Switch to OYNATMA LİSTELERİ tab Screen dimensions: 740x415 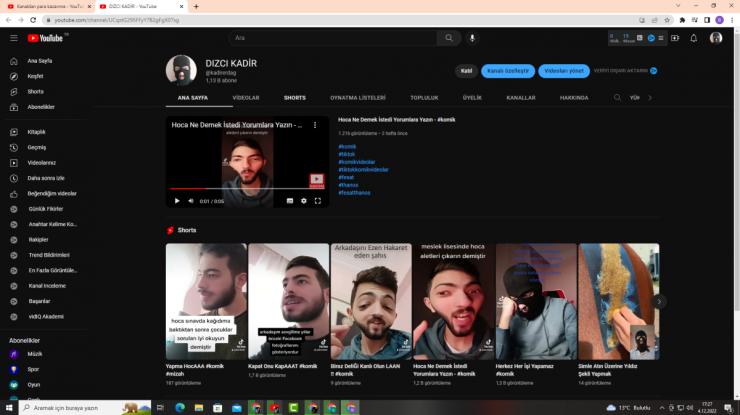coord(358,98)
